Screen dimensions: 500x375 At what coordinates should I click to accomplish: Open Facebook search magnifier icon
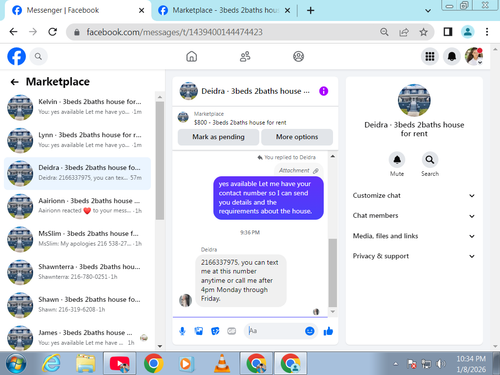(x=38, y=57)
